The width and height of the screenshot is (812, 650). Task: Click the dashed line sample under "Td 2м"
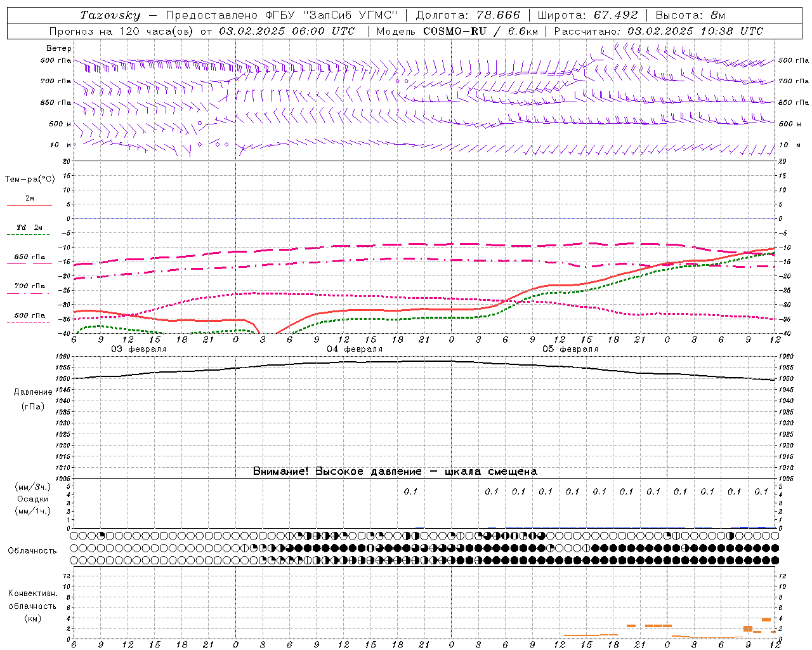[28, 235]
